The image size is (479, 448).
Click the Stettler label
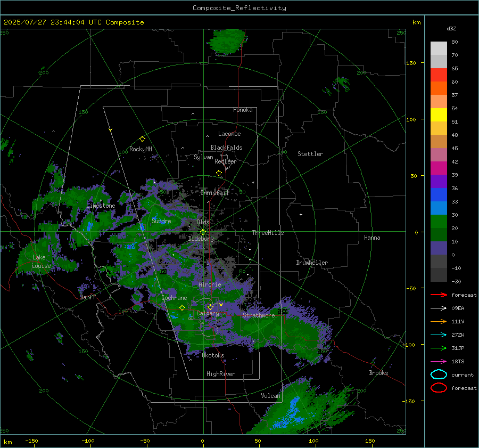[x=310, y=154]
